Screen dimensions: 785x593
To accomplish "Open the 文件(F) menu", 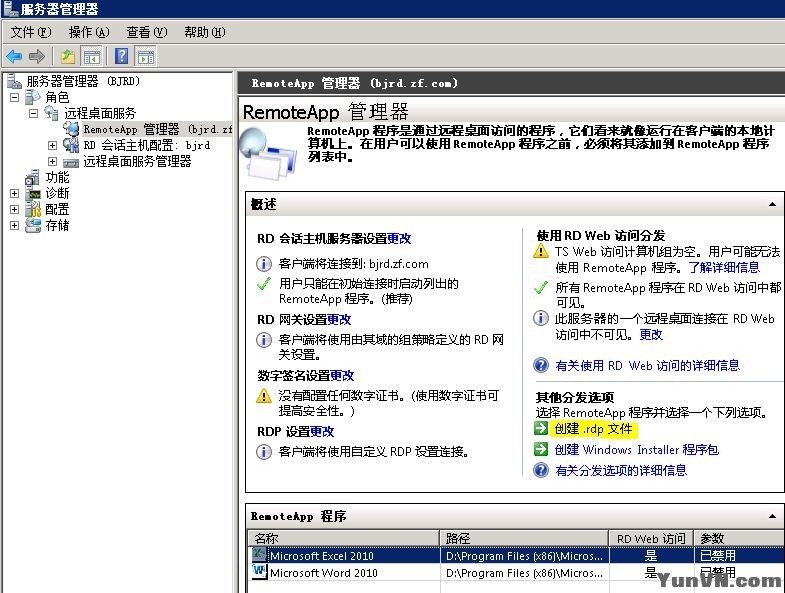I will 31,32.
